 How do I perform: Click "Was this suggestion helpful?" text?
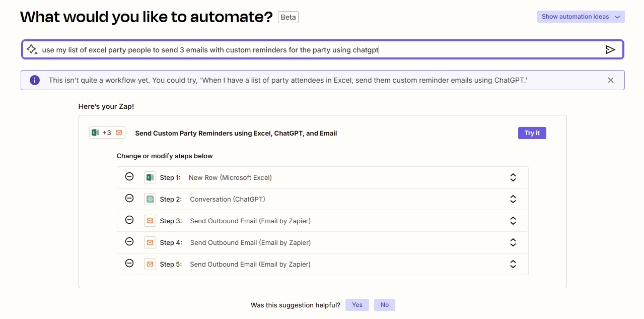pos(296,305)
